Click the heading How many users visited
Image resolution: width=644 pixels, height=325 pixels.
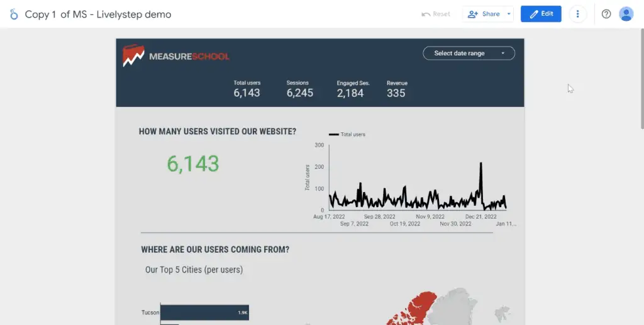pos(217,132)
